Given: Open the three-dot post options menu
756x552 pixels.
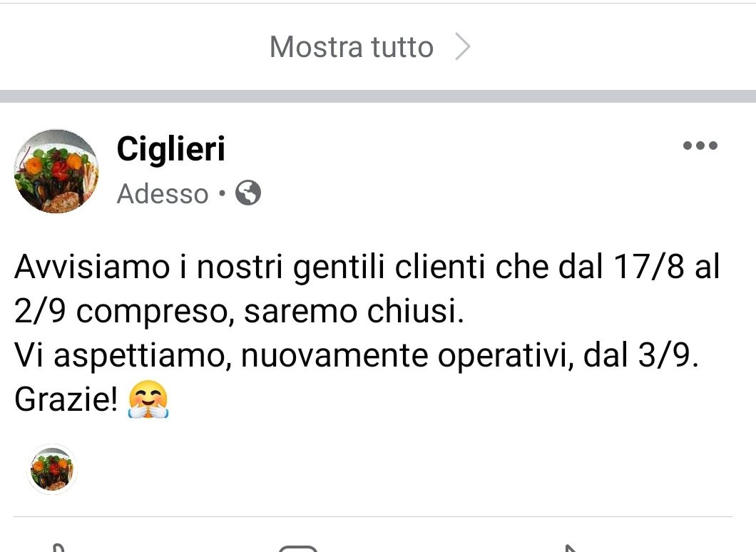Looking at the screenshot, I should click(700, 145).
